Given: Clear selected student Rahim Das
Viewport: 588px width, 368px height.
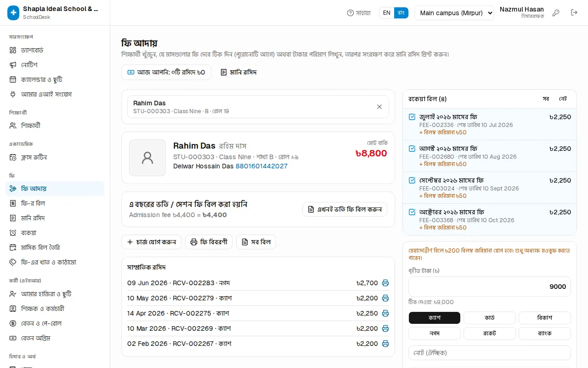Looking at the screenshot, I should click(x=379, y=107).
